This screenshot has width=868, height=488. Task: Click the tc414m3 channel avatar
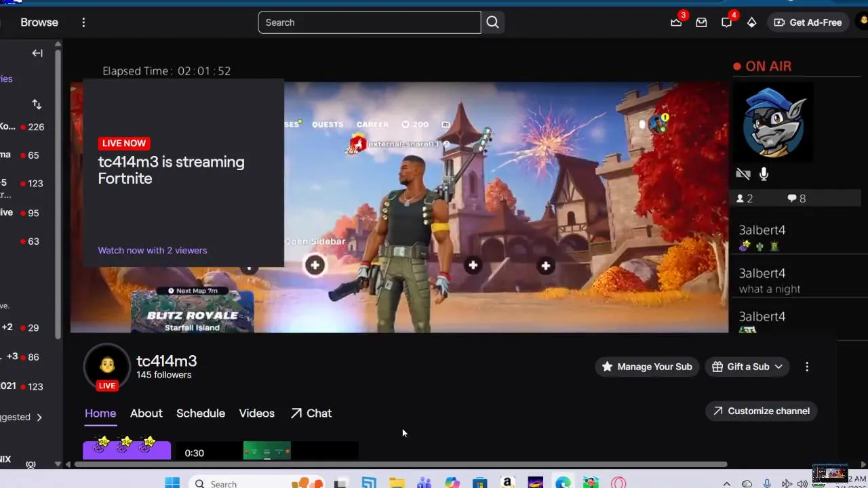click(106, 366)
